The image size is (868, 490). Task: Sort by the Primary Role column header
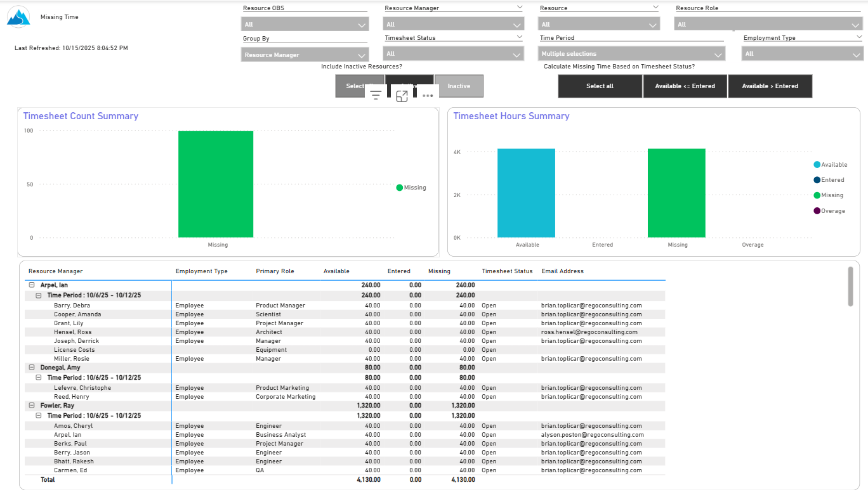[x=275, y=271]
